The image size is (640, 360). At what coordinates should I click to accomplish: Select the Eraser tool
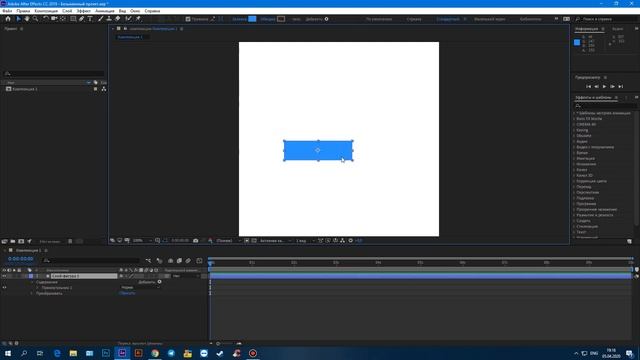tap(118, 19)
